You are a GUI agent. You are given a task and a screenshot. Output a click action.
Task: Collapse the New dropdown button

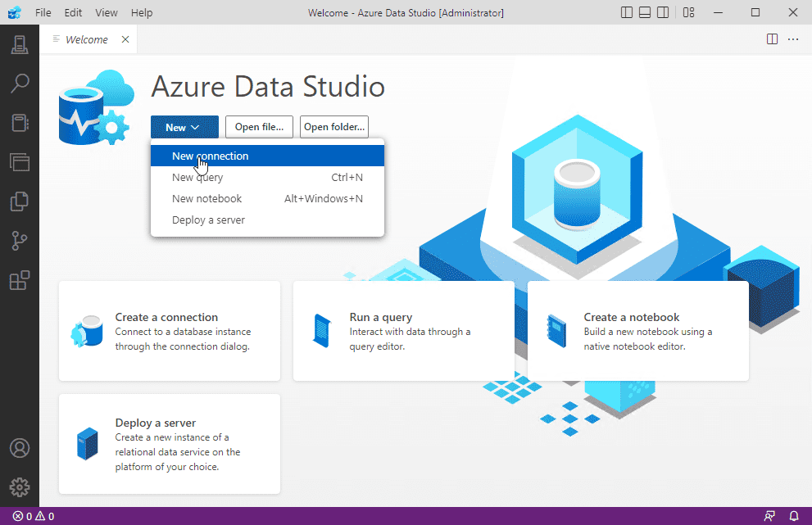(184, 127)
